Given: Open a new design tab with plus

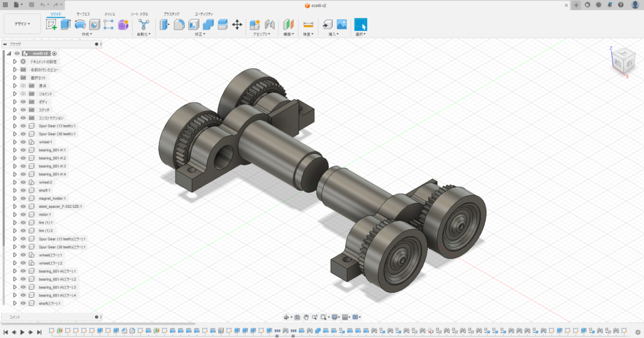Looking at the screenshot, I should coord(576,5).
